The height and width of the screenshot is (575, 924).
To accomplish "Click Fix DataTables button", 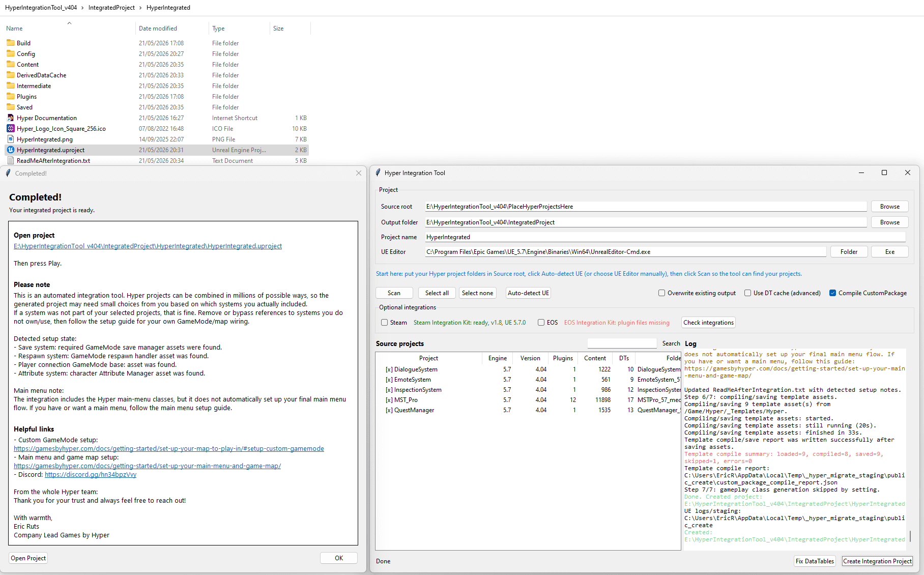I will (815, 561).
